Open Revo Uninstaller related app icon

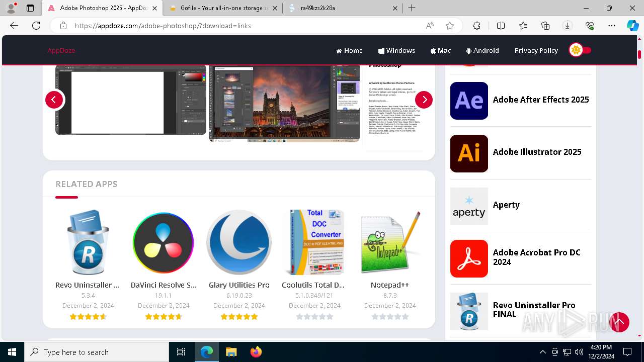(88, 242)
